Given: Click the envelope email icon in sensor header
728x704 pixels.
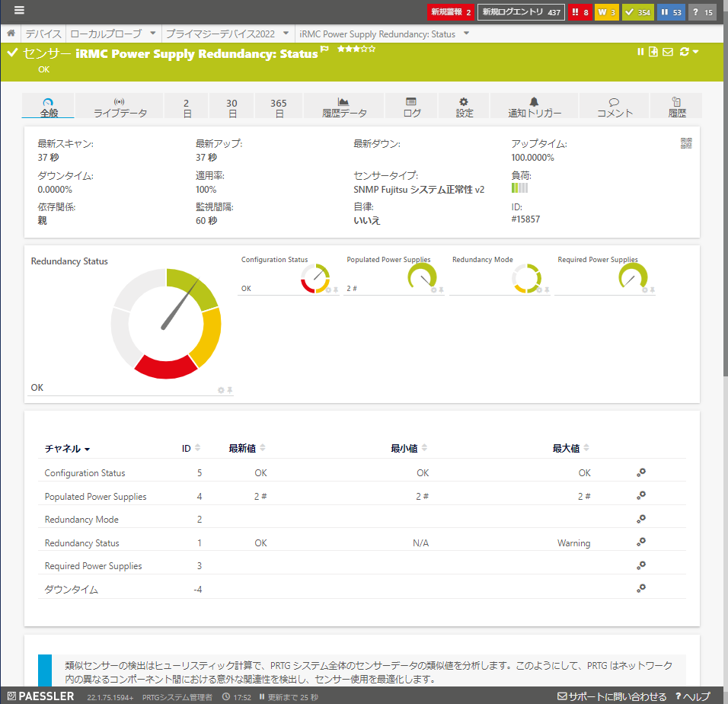Looking at the screenshot, I should (x=668, y=52).
